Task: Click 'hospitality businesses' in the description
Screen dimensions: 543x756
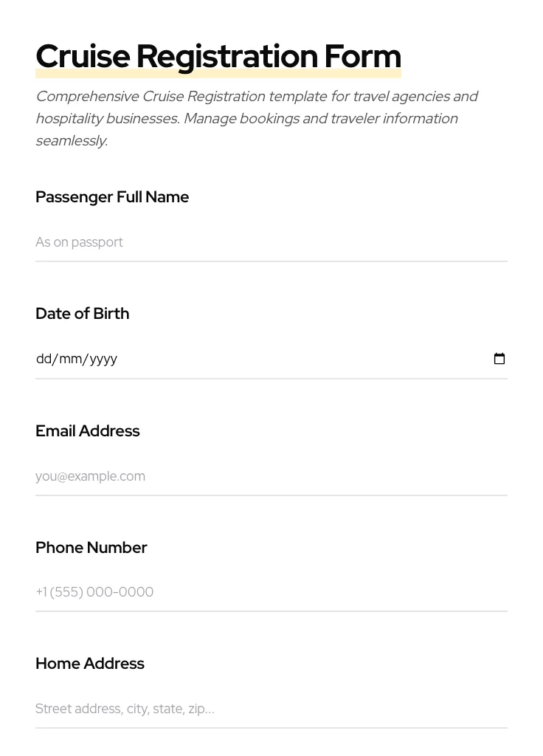Action: point(106,119)
